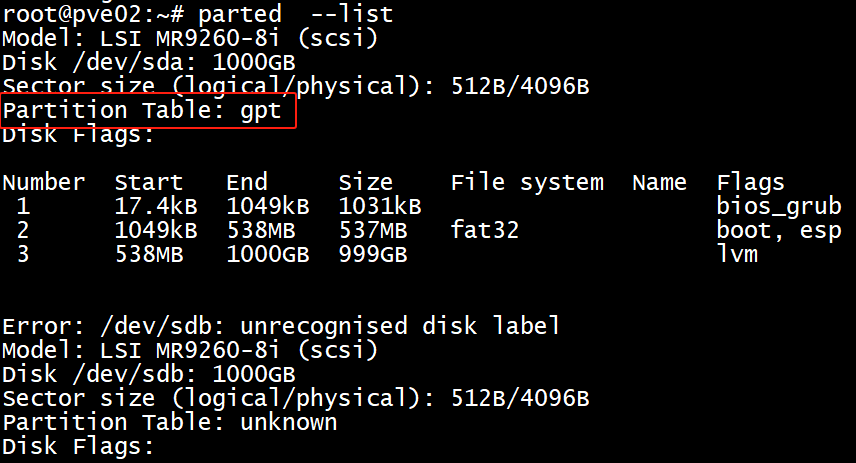This screenshot has width=856, height=463.
Task: Click the "parted --list" command text
Action: 296,14
